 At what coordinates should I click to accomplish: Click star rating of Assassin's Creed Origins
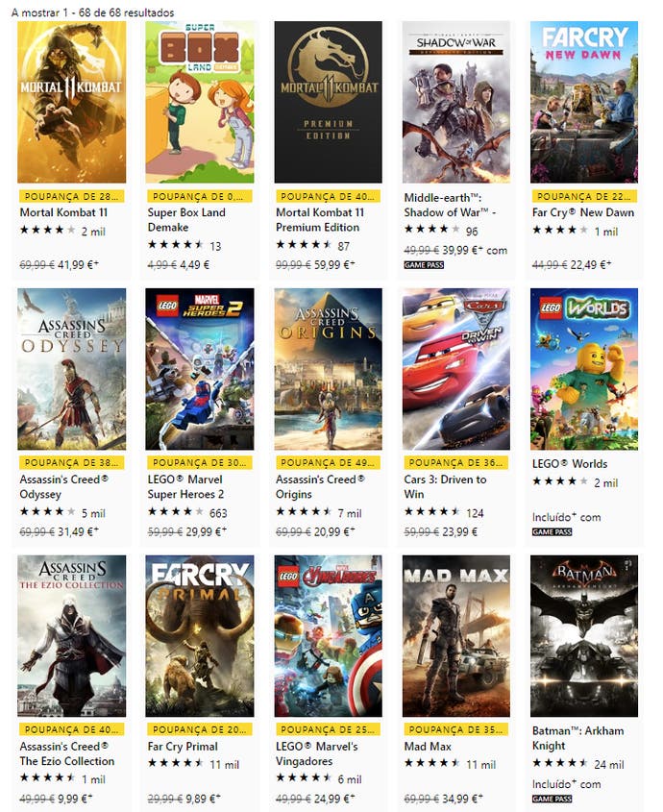(x=304, y=511)
